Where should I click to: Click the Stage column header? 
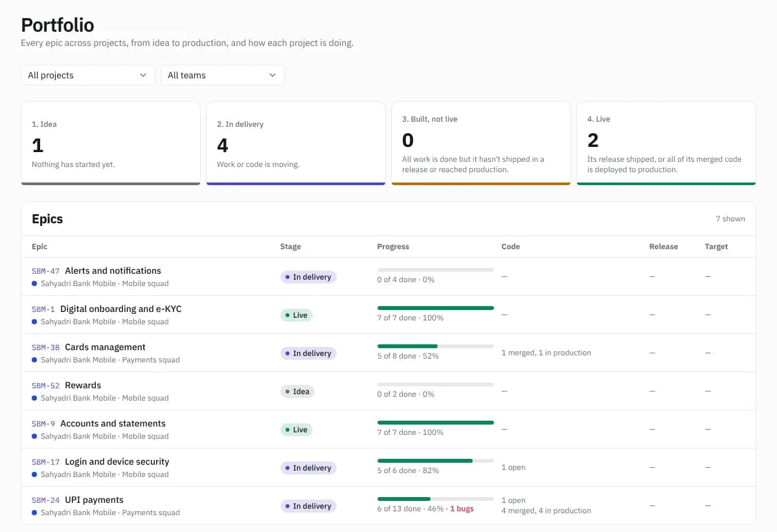click(291, 247)
